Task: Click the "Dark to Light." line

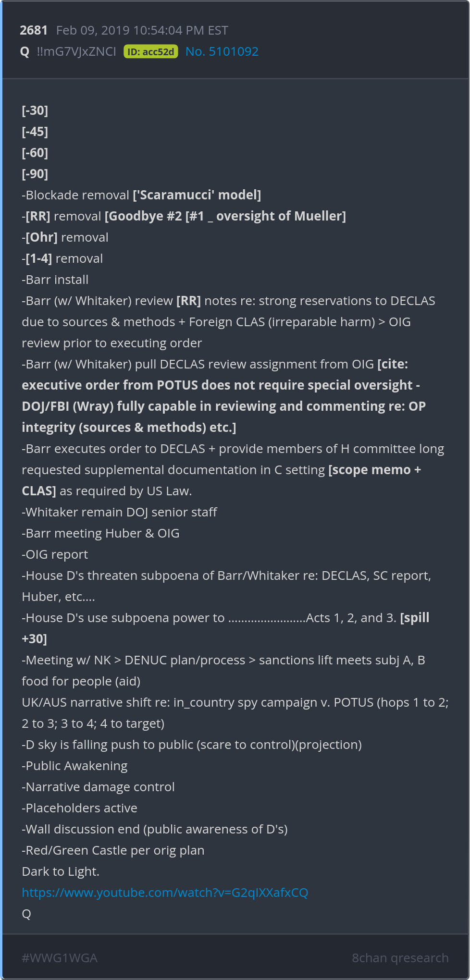Action: click(x=61, y=871)
